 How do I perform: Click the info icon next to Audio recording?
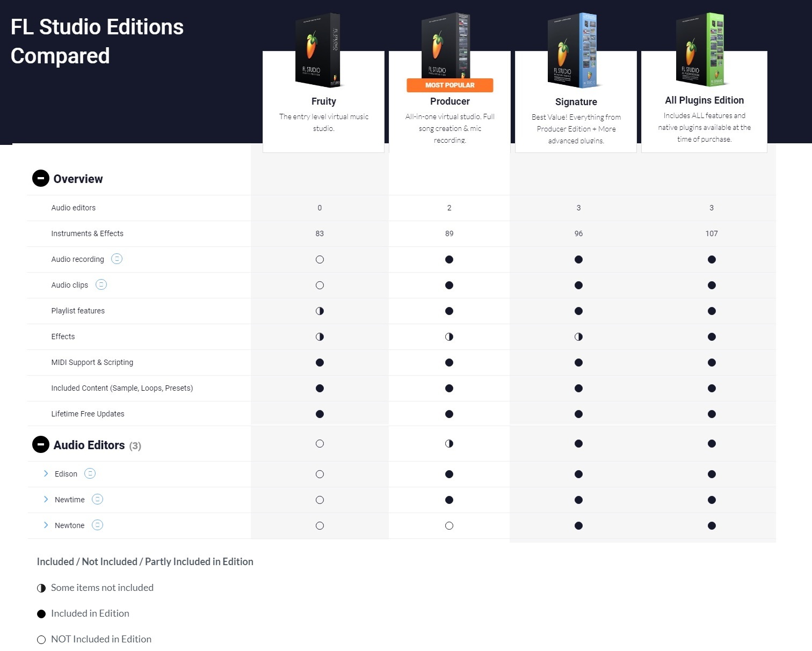[x=117, y=259]
